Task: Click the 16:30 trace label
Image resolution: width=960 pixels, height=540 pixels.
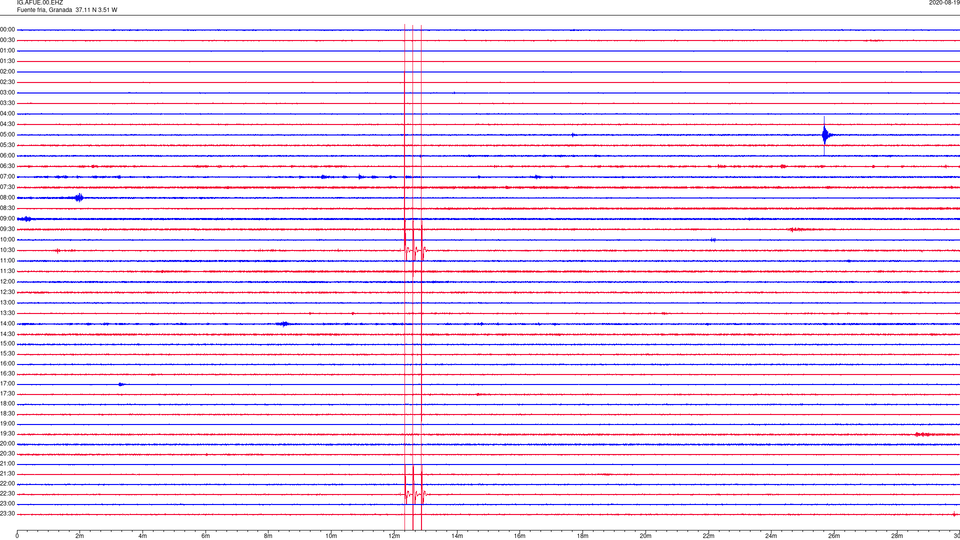Action: pyautogui.click(x=7, y=374)
